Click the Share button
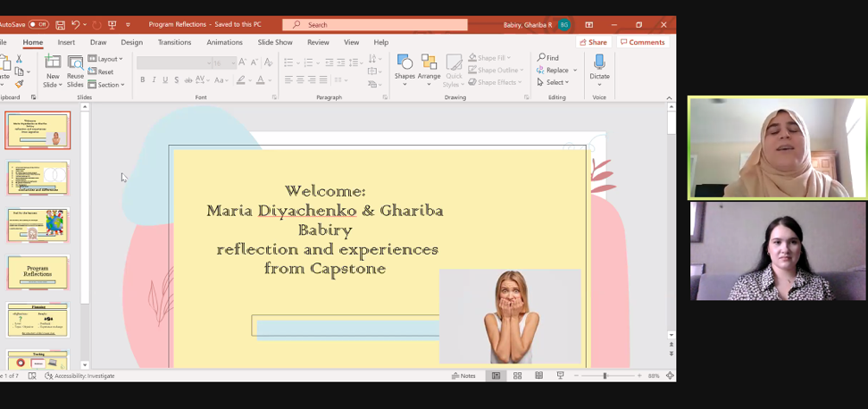Image resolution: width=868 pixels, height=409 pixels. 593,42
